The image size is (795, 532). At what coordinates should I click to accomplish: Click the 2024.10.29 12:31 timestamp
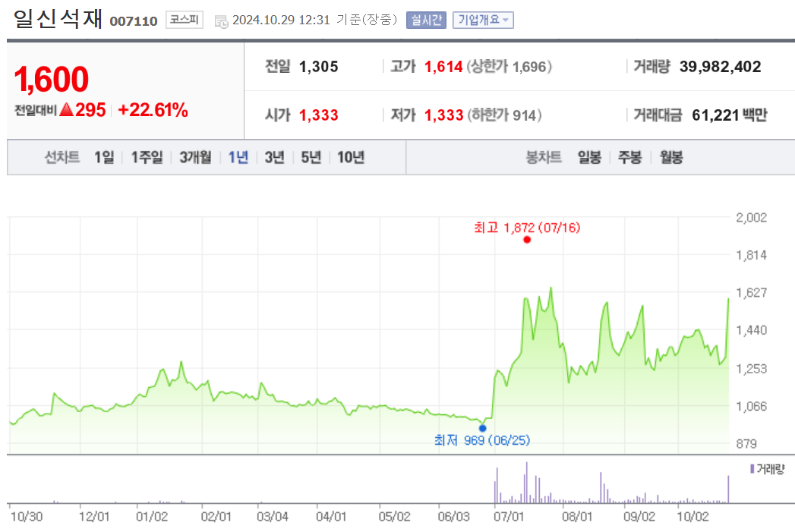282,20
